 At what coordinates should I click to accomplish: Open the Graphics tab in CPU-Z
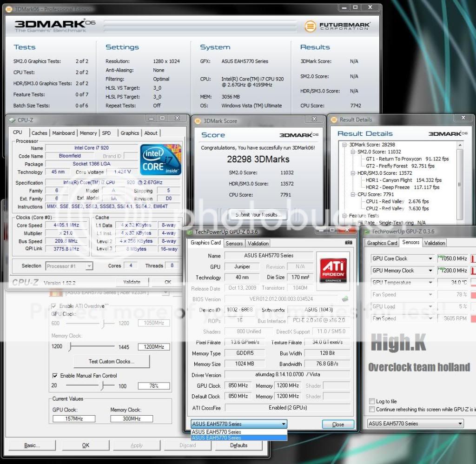coord(130,133)
